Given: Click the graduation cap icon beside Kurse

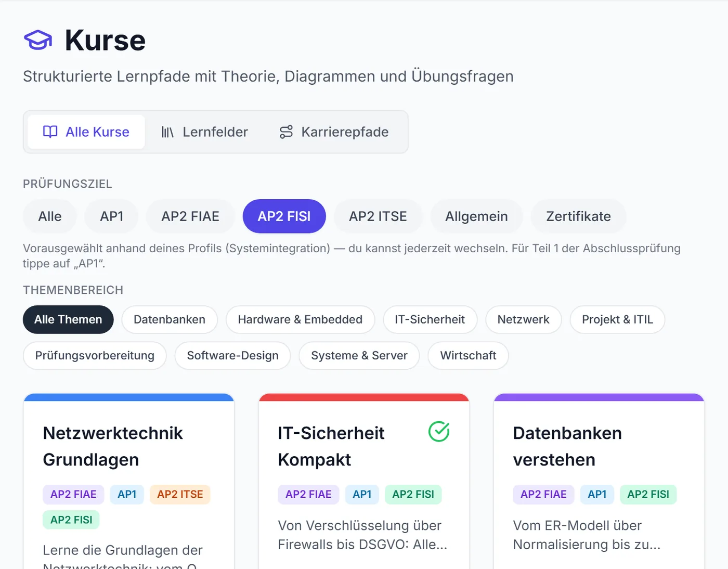Looking at the screenshot, I should [38, 40].
